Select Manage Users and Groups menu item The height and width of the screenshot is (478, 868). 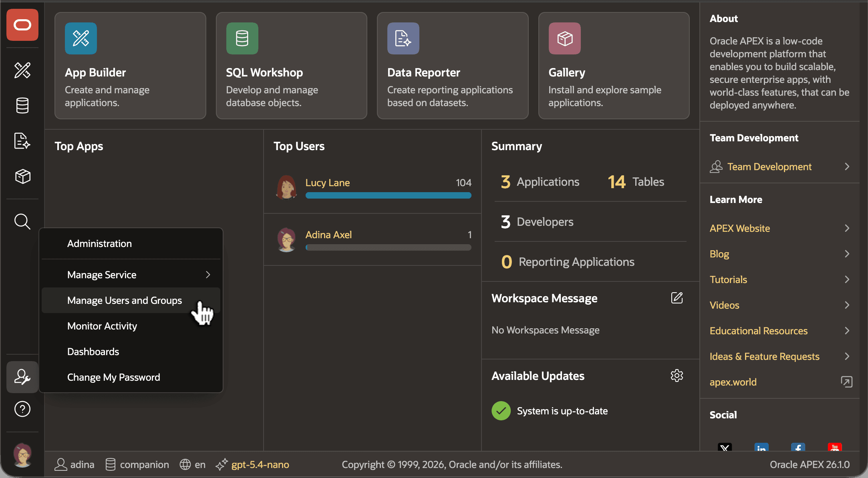(x=131, y=300)
